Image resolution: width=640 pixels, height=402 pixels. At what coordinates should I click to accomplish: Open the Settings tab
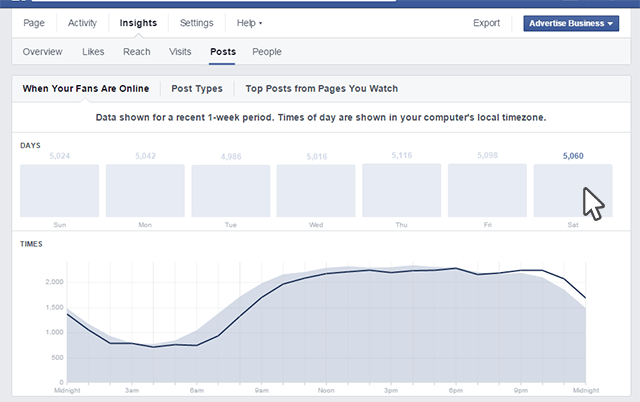(x=196, y=23)
